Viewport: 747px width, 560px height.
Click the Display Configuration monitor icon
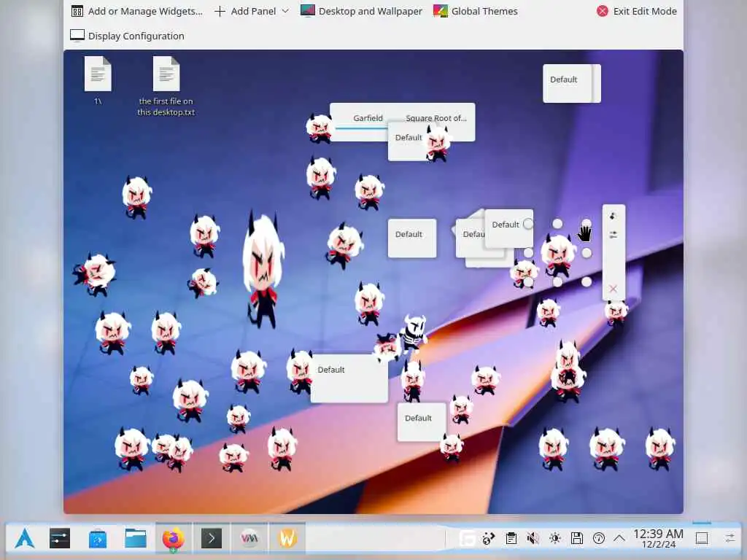pyautogui.click(x=77, y=36)
